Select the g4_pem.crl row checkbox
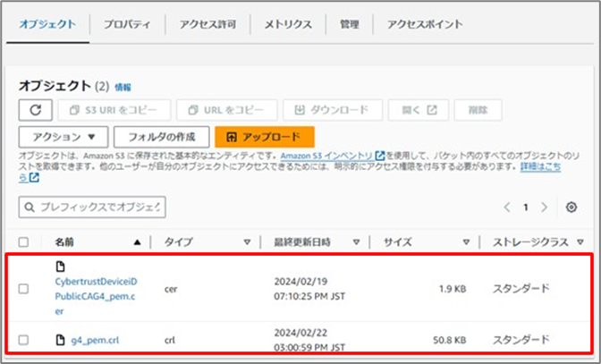601x364 pixels. pos(23,339)
